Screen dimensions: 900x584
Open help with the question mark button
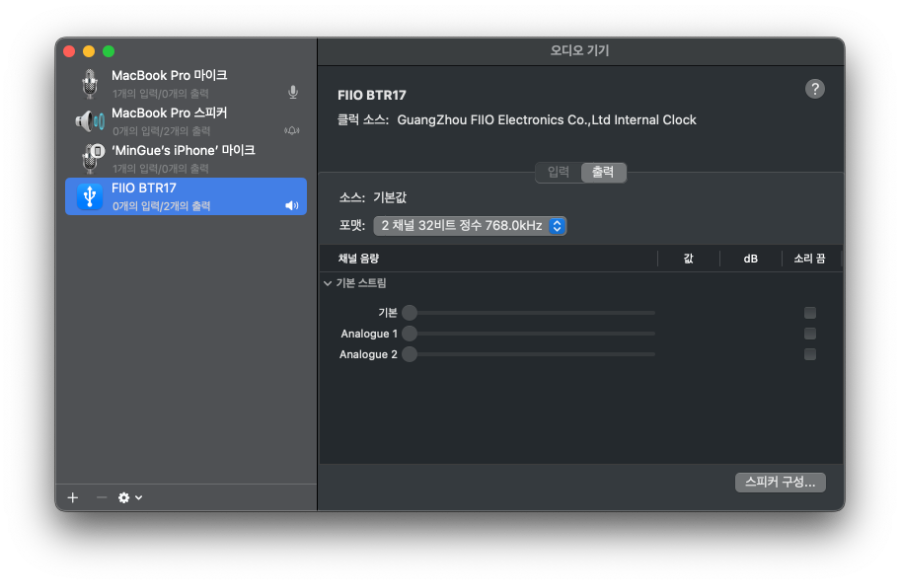pyautogui.click(x=814, y=89)
